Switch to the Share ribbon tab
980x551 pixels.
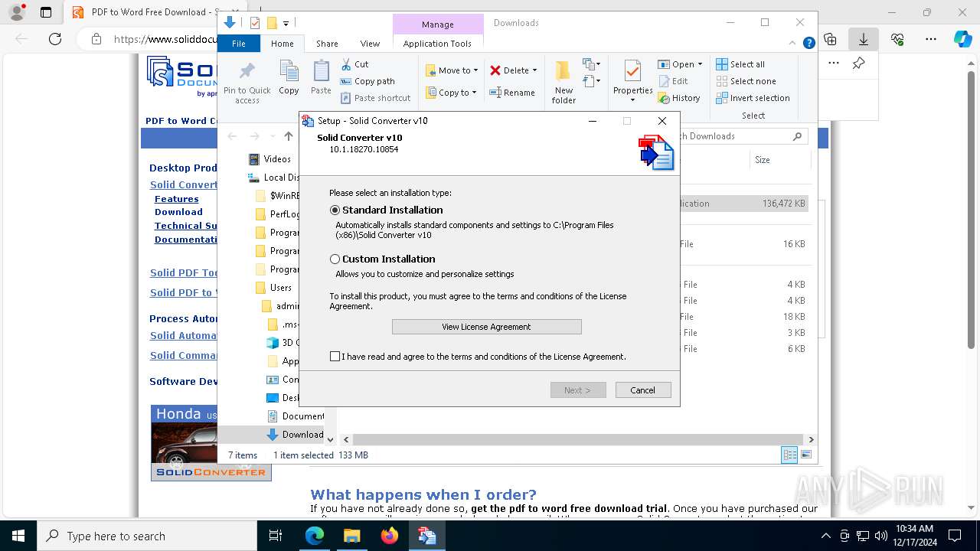point(327,44)
